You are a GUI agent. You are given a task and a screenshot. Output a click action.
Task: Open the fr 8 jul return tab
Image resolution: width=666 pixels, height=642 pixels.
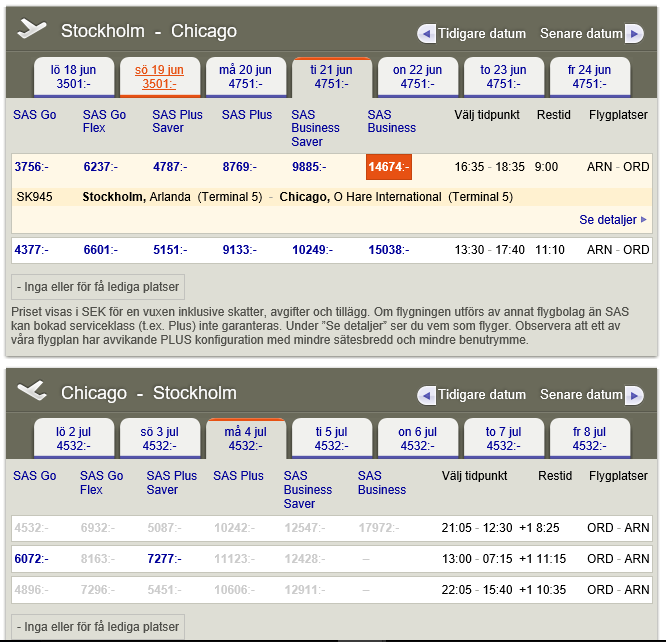point(589,438)
